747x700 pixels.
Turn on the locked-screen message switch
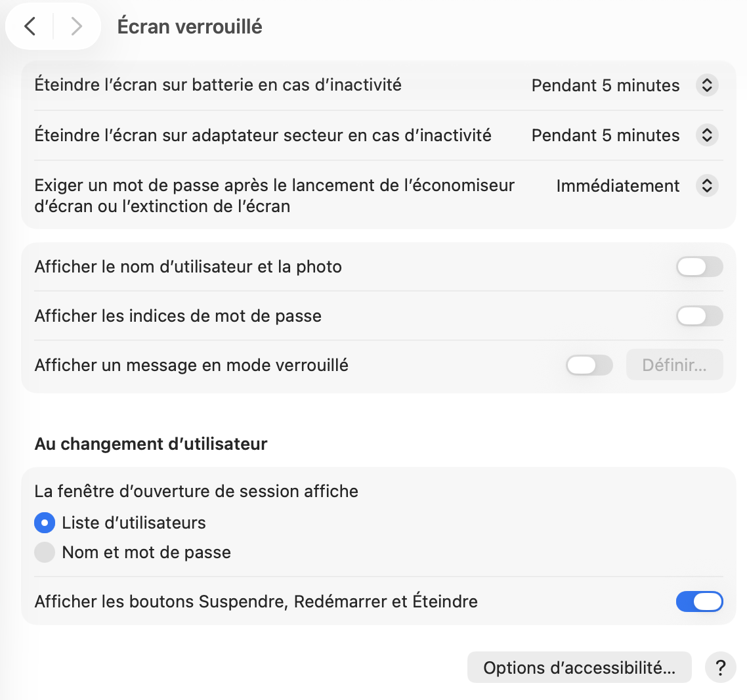tap(589, 365)
